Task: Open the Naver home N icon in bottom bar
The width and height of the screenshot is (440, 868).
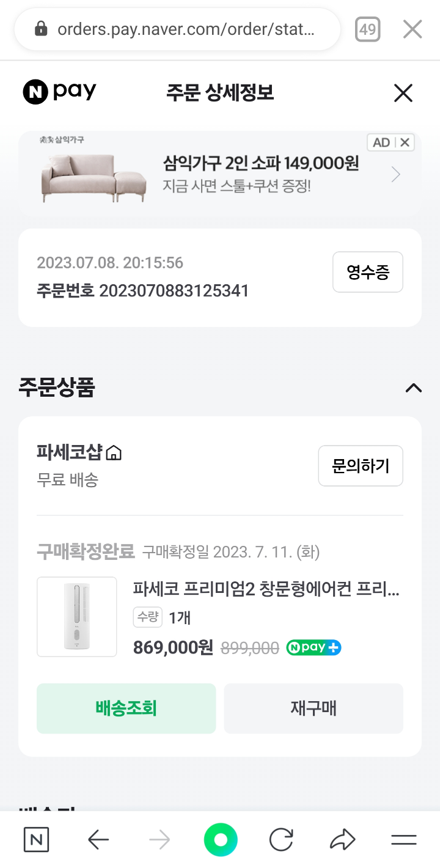Action: 36,840
